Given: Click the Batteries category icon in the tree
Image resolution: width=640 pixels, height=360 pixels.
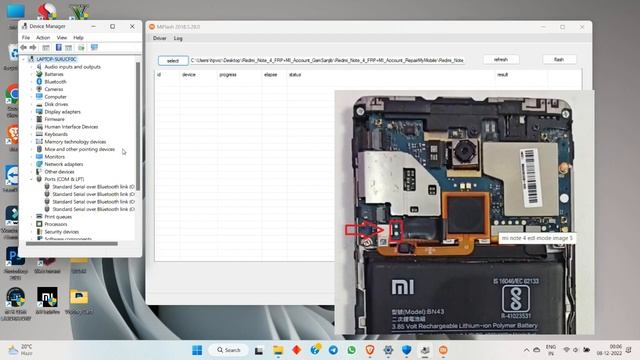Looking at the screenshot, I should tap(39, 74).
